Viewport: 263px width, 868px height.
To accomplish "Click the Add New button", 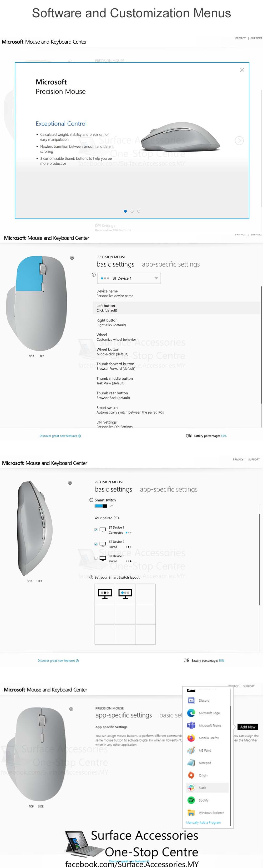I will (247, 727).
